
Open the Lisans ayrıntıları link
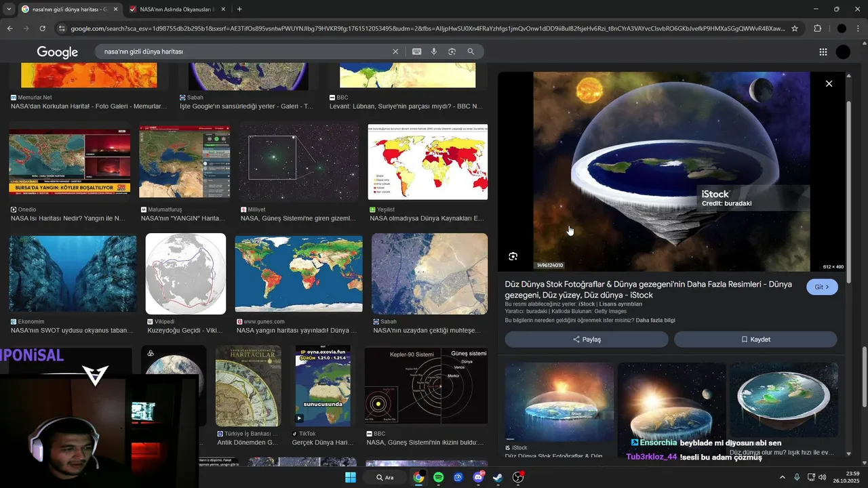(620, 304)
